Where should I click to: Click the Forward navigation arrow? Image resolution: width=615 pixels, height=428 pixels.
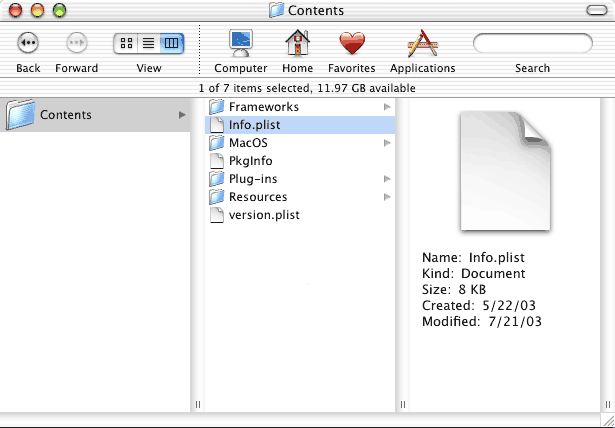click(76, 43)
